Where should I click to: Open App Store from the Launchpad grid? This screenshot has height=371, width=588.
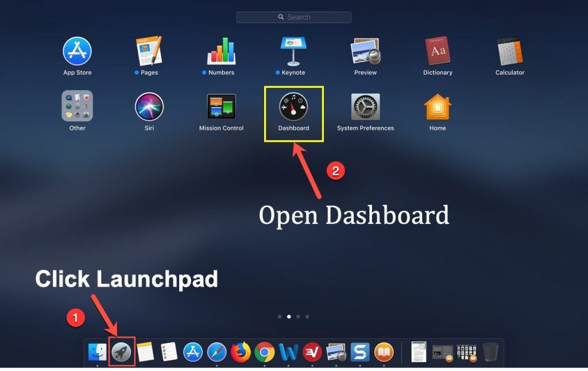pyautogui.click(x=78, y=51)
